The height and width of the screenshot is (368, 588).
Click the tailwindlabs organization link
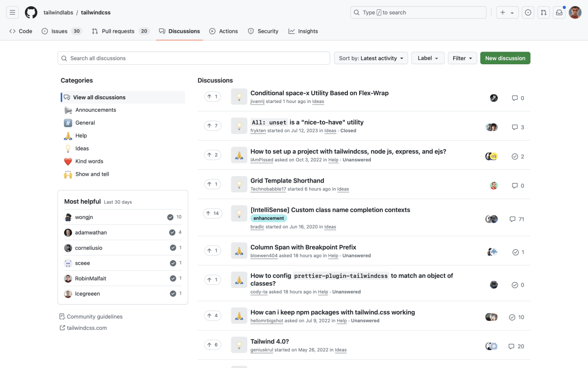pos(58,13)
